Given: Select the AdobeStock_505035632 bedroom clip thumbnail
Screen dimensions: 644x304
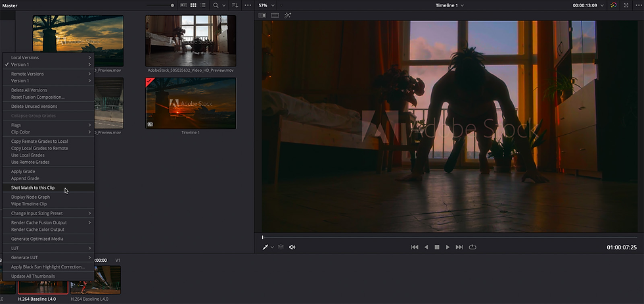Looking at the screenshot, I should click(191, 41).
